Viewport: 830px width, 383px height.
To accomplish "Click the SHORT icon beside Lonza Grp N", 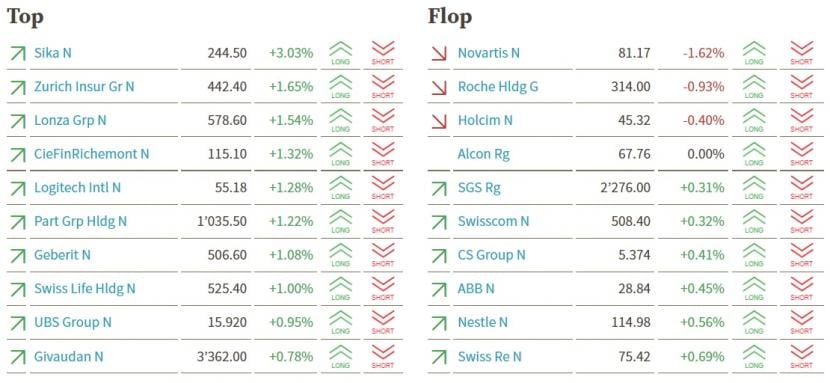I will click(x=383, y=120).
